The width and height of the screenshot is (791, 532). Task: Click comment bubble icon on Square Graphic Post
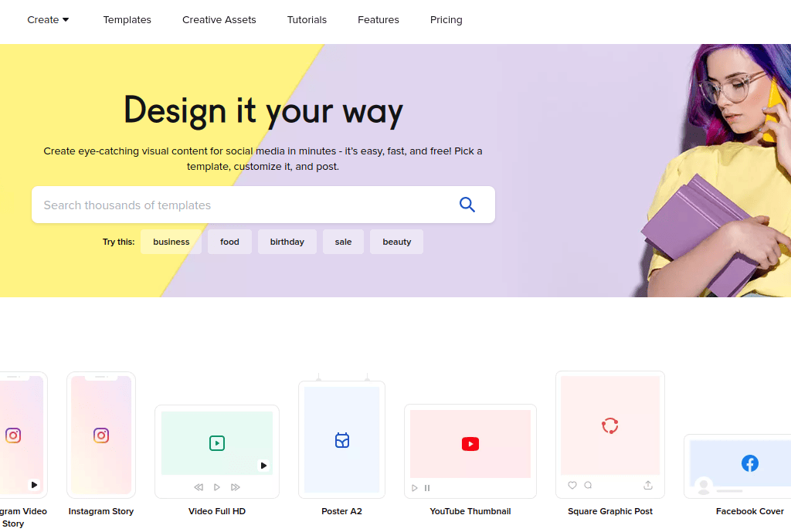coord(588,485)
